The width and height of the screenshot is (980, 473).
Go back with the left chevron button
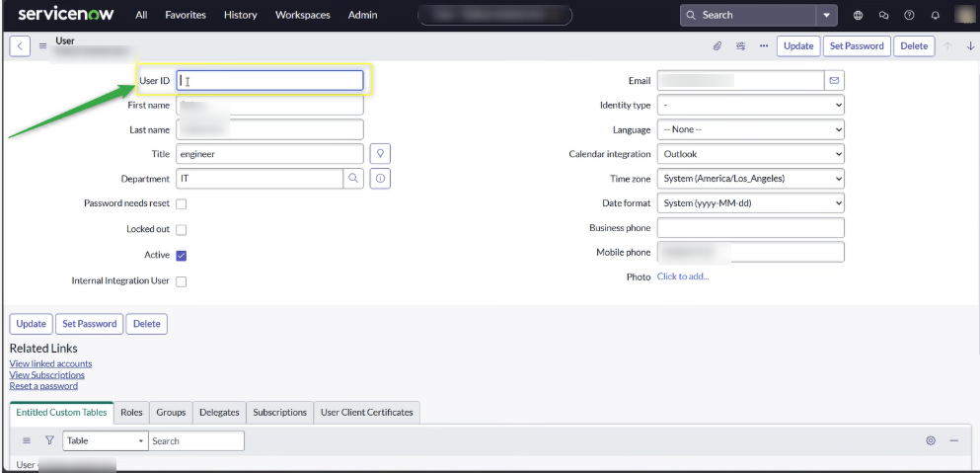pyautogui.click(x=20, y=45)
